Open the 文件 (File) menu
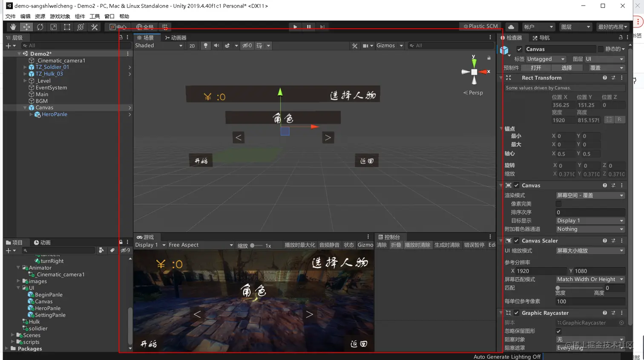 click(11, 16)
